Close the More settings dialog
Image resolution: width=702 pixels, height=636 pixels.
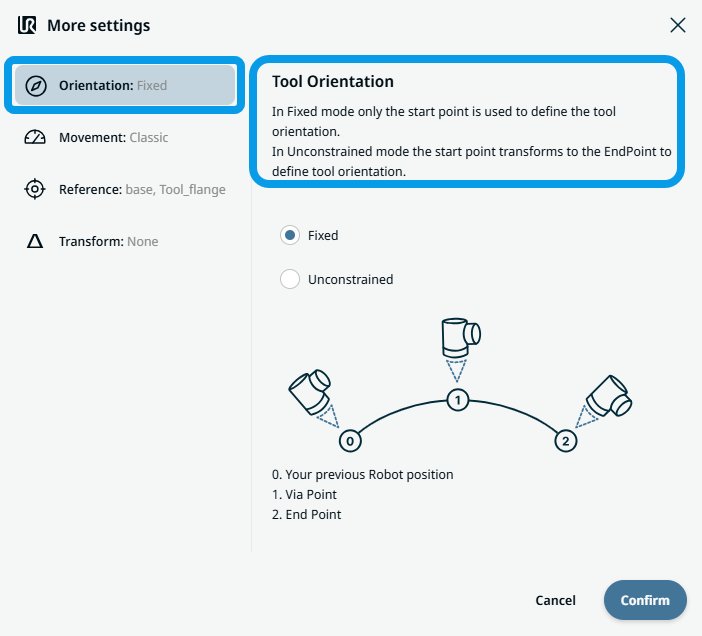coord(677,25)
